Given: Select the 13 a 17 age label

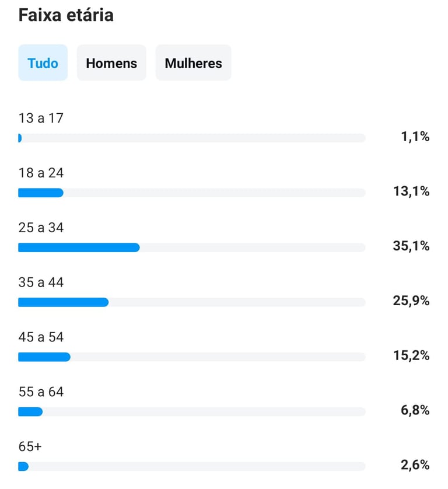Looking at the screenshot, I should 41,118.
